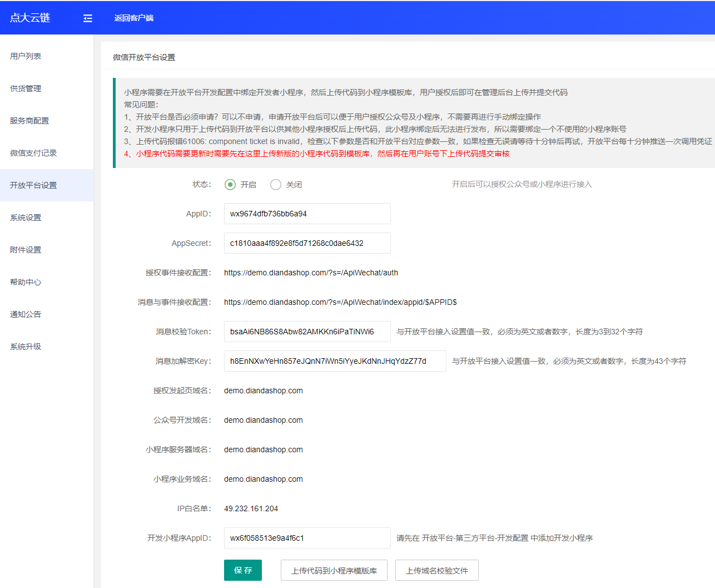Focus the 开发小程序AppID input field
The image size is (715, 588).
tap(307, 538)
